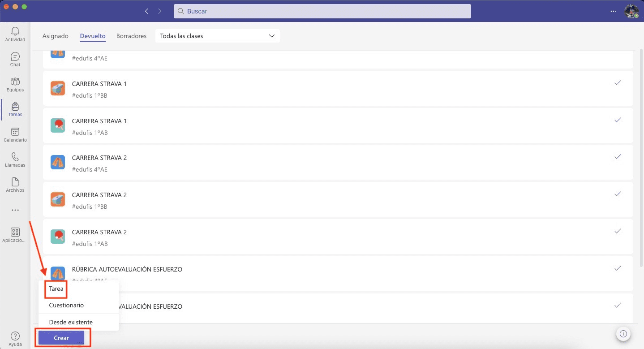The image size is (644, 349).
Task: Click the info icon at bottom right
Action: (x=623, y=334)
